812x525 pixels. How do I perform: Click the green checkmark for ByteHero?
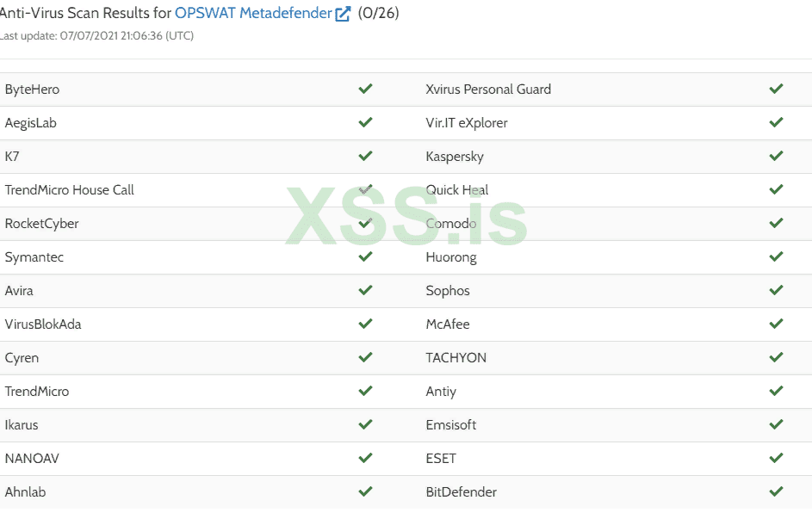click(365, 89)
